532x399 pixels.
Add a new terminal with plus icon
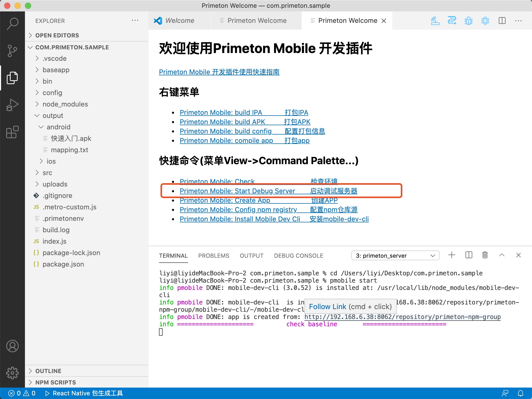(452, 255)
